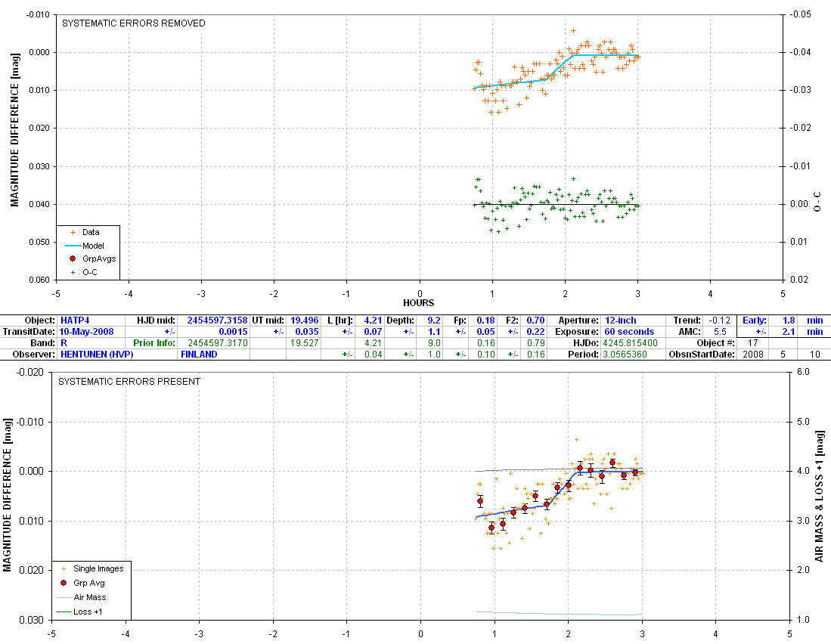Click the prior UT value 19.527

[305, 342]
